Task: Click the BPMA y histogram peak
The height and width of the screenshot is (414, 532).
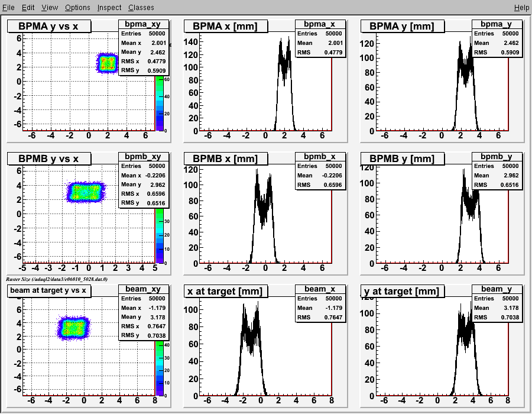Action: tap(465, 64)
